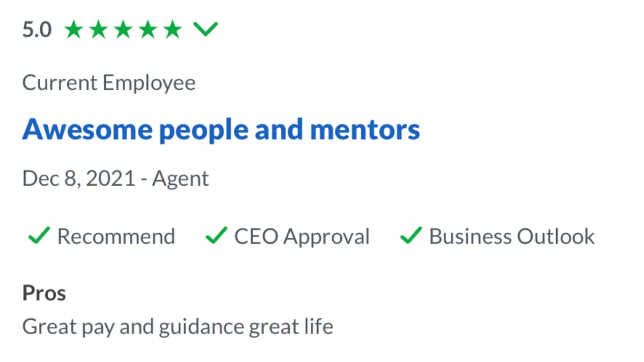Click the Great pay and guidance review text
The width and height of the screenshot is (644, 362).
[x=178, y=326]
